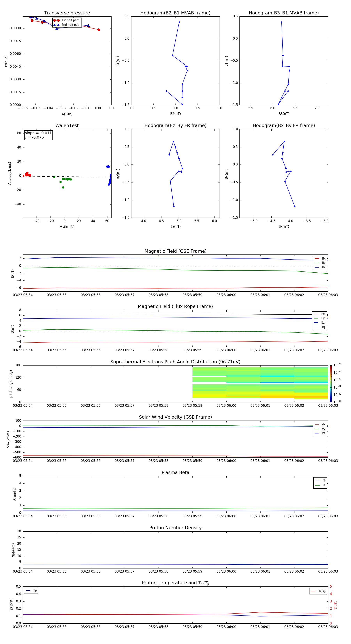351x644 pixels.
Task: Click the red Te/Tp right-hand axis label
Action: 336,605
